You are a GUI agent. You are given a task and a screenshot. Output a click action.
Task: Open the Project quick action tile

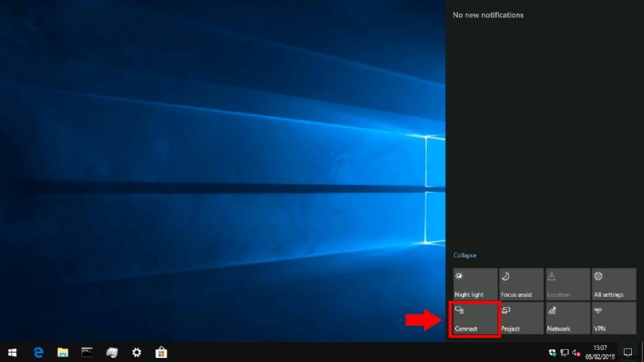pos(521,318)
